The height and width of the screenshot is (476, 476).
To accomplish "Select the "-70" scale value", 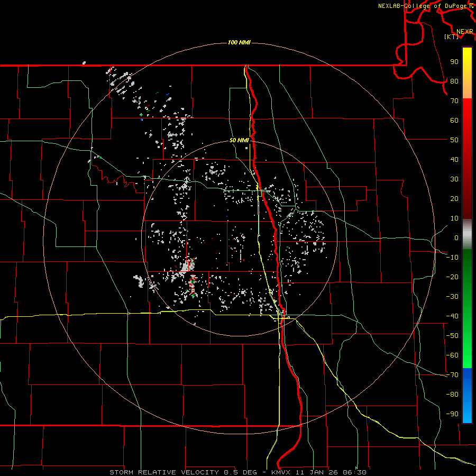I will (x=452, y=375).
